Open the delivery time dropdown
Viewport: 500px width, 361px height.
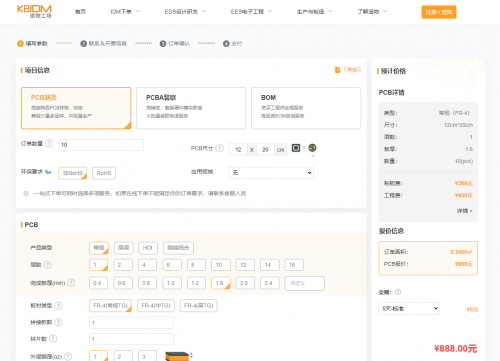point(409,308)
